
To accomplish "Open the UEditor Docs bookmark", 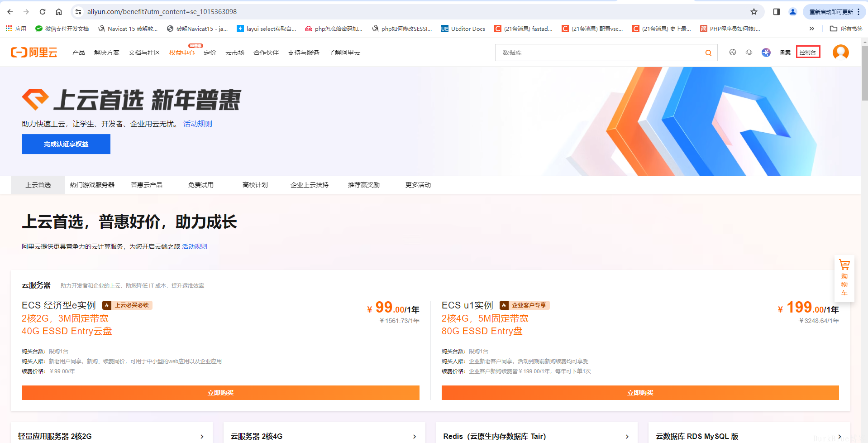I will coord(463,29).
